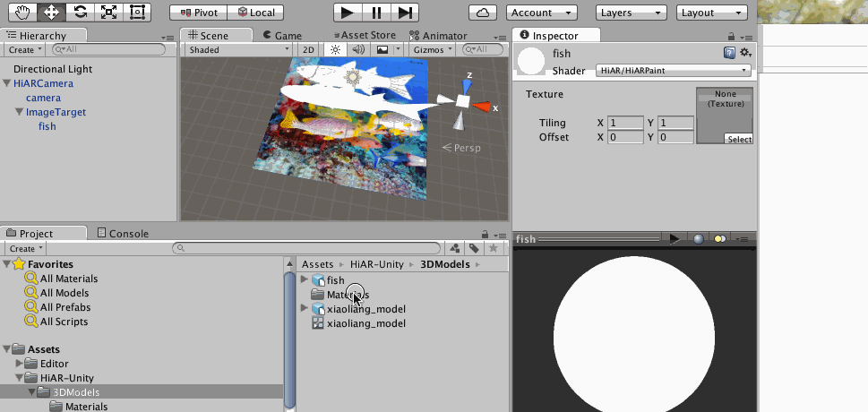Select the Scale tool

pyautogui.click(x=108, y=13)
